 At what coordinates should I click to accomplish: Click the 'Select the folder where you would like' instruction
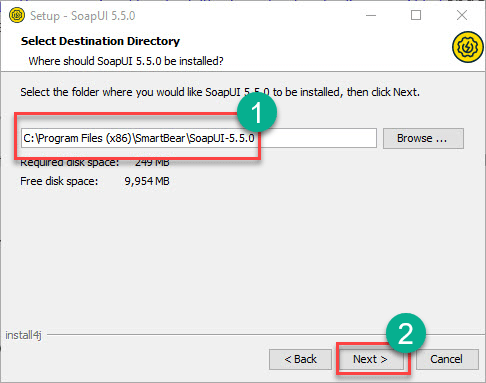tap(220, 92)
